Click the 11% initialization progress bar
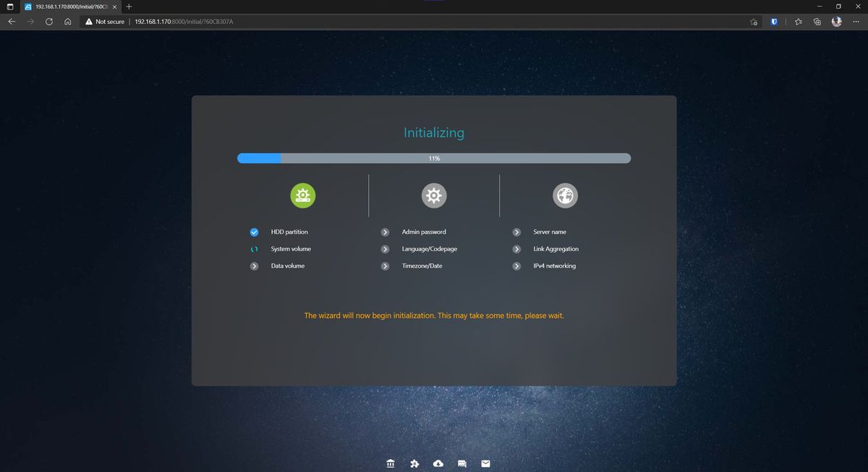This screenshot has height=472, width=868. point(434,158)
